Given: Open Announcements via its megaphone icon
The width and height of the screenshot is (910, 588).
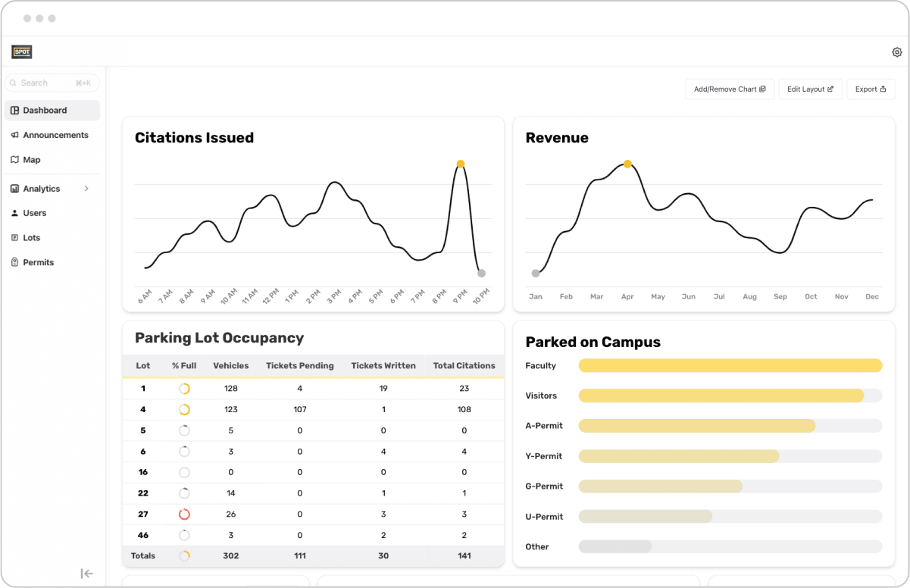Looking at the screenshot, I should coord(15,135).
